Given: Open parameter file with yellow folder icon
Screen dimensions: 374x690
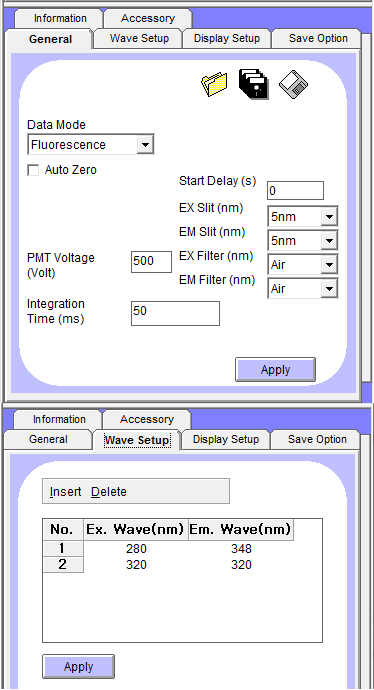Looking at the screenshot, I should pos(214,84).
